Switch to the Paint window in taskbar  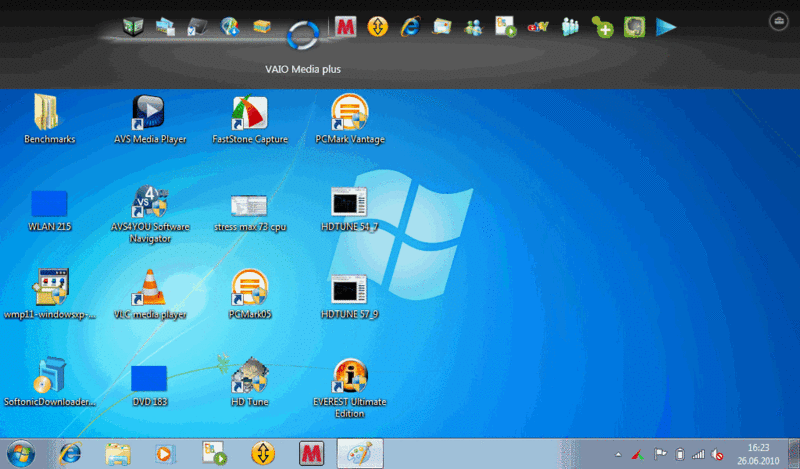(360, 453)
